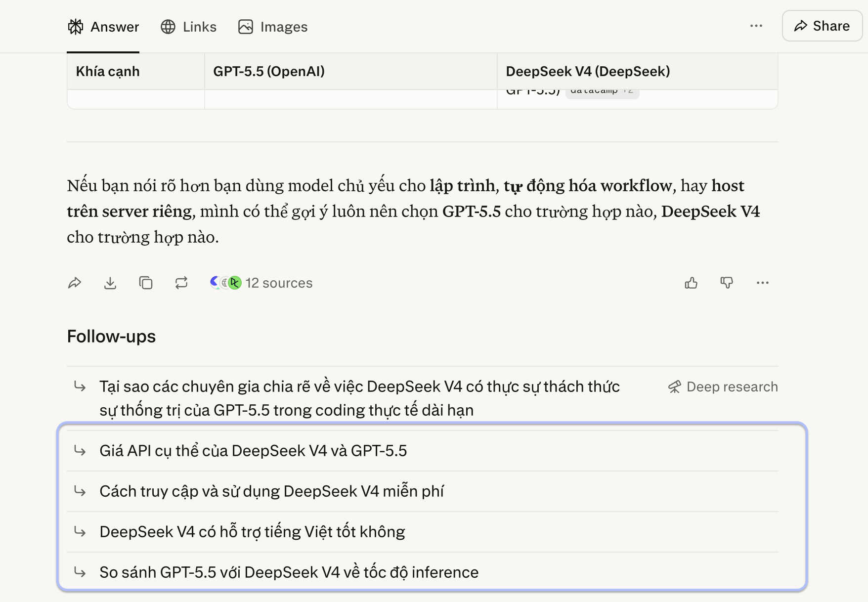The height and width of the screenshot is (602, 868).
Task: Click the arrow icon beside 'DeepSeek V4 có hỗ trợ' follow-up
Action: tap(80, 531)
